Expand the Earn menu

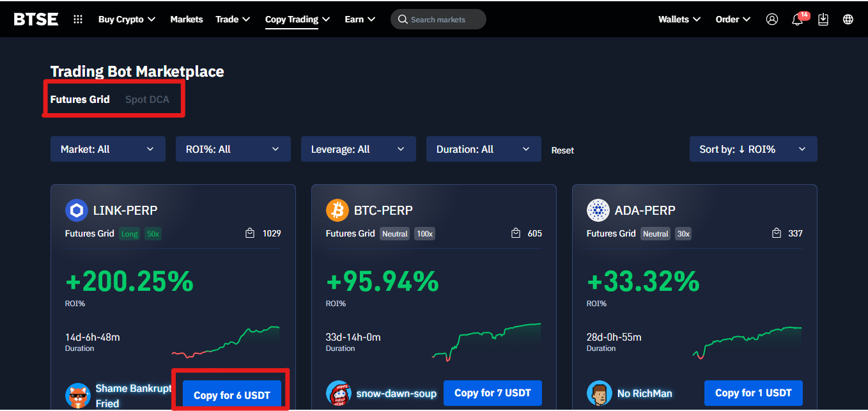pos(360,19)
